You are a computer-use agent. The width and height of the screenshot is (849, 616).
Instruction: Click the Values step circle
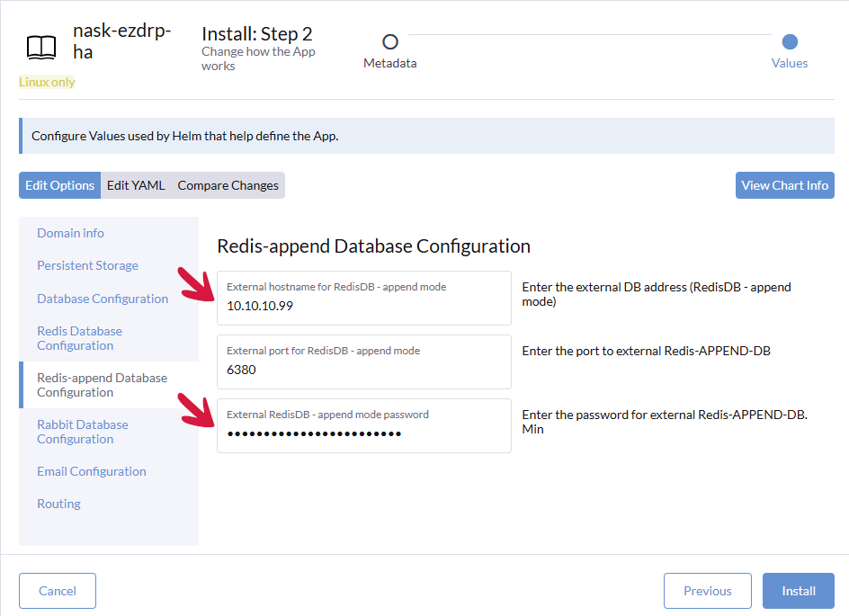tap(790, 41)
